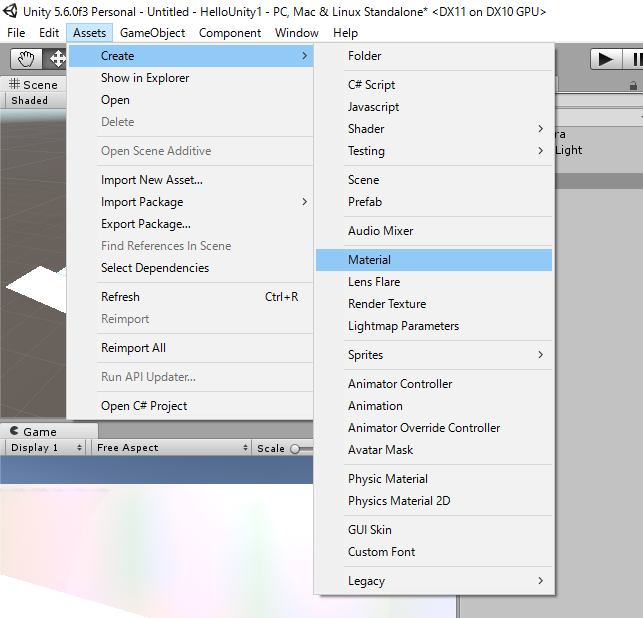
Task: Click the Unity logo in title bar
Action: (x=10, y=11)
